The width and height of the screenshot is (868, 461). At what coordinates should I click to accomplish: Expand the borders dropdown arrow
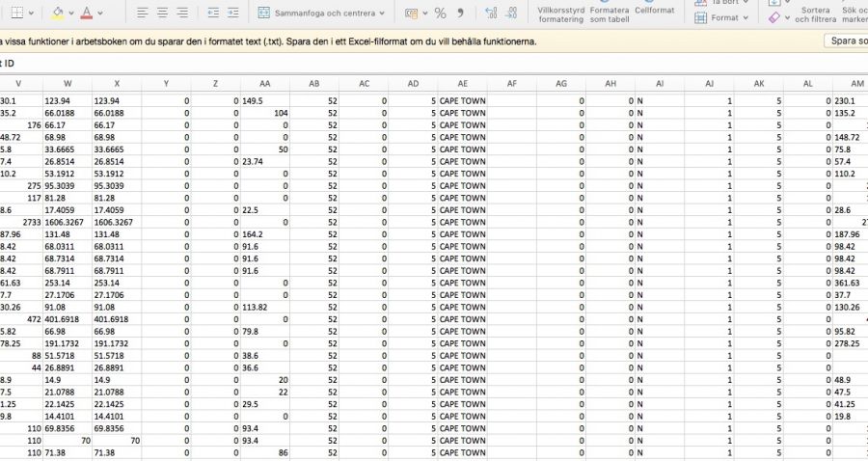coord(31,13)
